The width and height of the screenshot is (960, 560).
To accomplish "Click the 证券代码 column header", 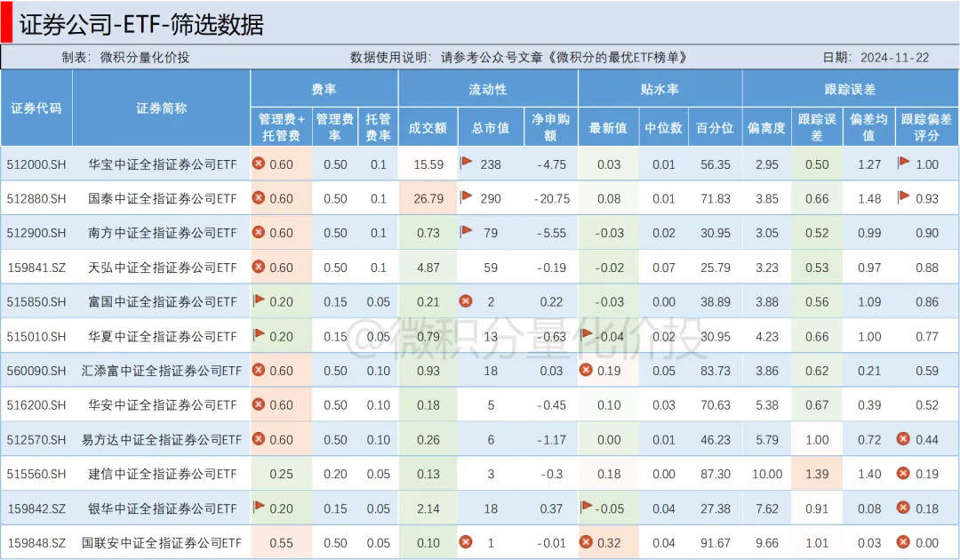I will point(36,108).
